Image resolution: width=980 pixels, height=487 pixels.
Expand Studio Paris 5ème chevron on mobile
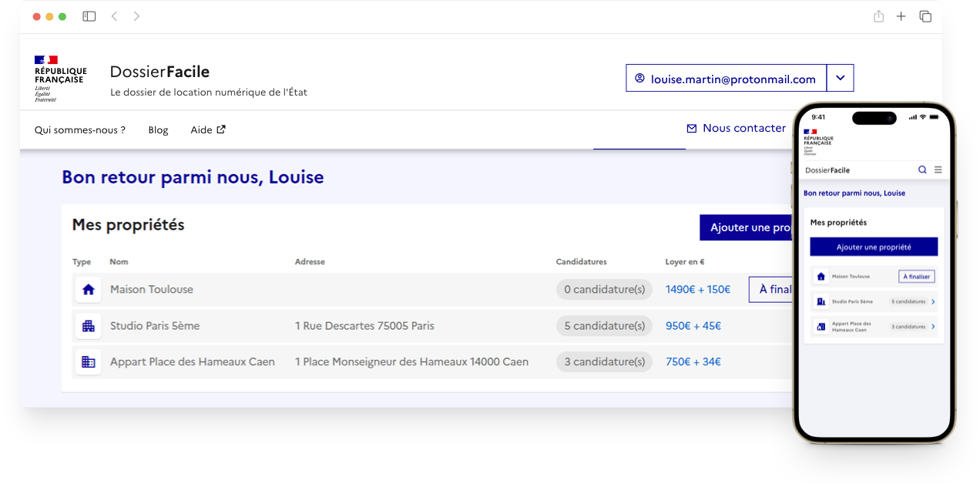[x=933, y=301]
